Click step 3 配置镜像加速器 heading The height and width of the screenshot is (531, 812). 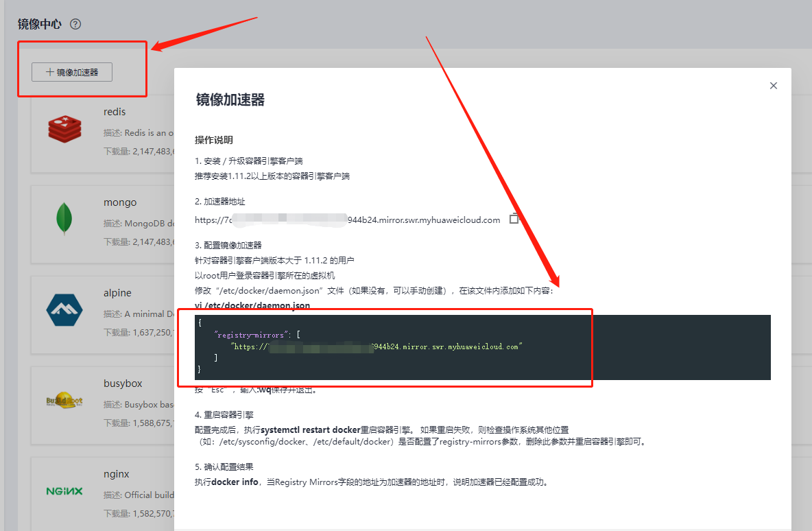coord(228,245)
